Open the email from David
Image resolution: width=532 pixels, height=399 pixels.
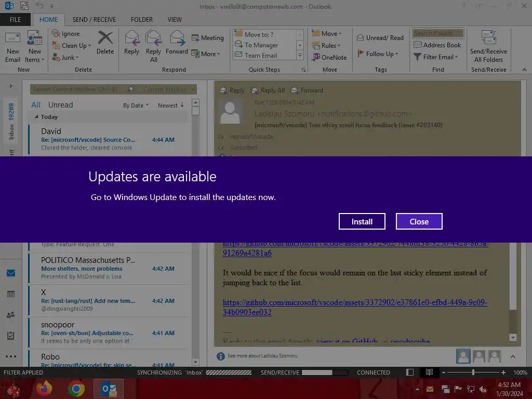coord(109,139)
